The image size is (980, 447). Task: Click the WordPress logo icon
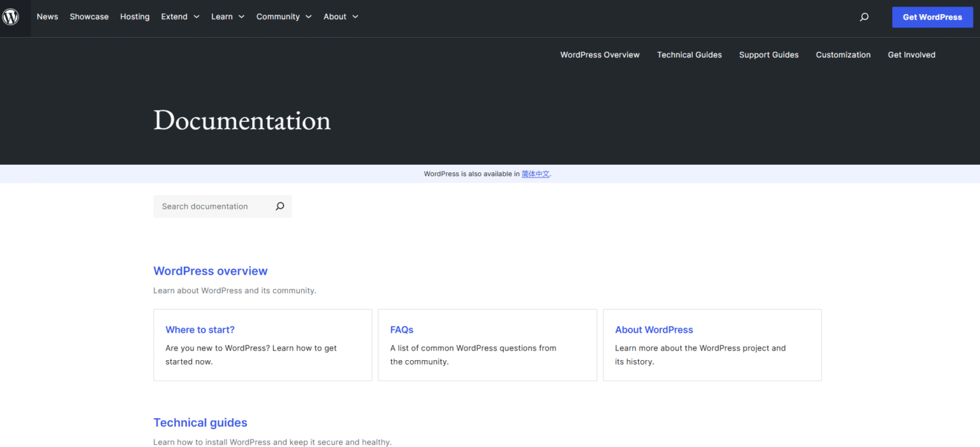11,17
